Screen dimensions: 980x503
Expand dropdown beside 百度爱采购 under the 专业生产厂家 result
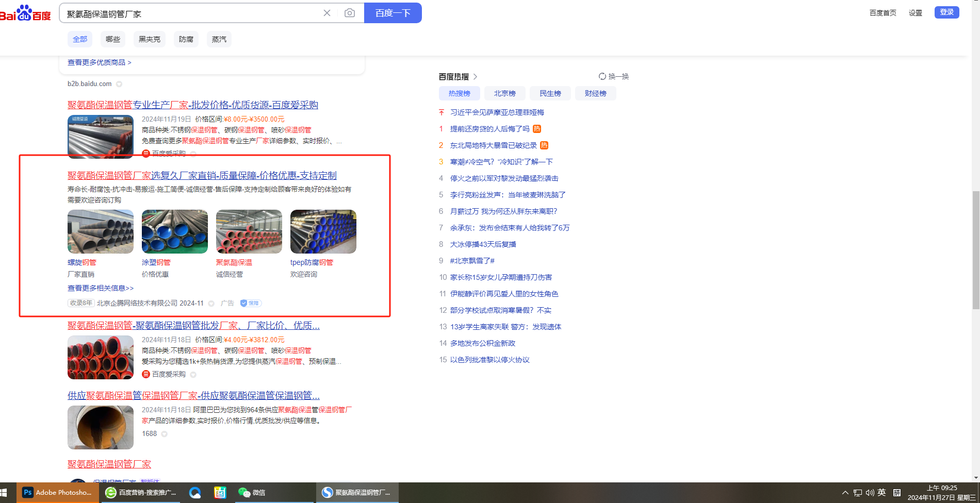click(x=193, y=154)
